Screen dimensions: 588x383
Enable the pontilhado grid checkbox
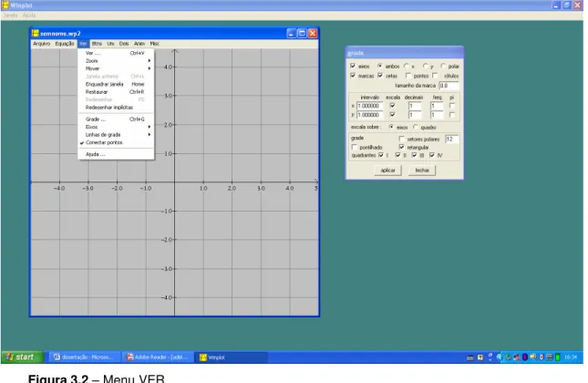tap(355, 147)
